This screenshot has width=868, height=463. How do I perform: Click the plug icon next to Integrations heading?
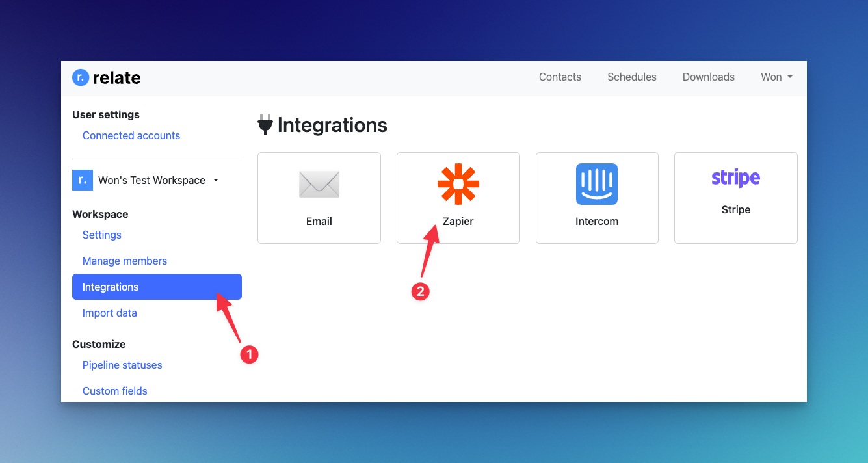(x=265, y=124)
